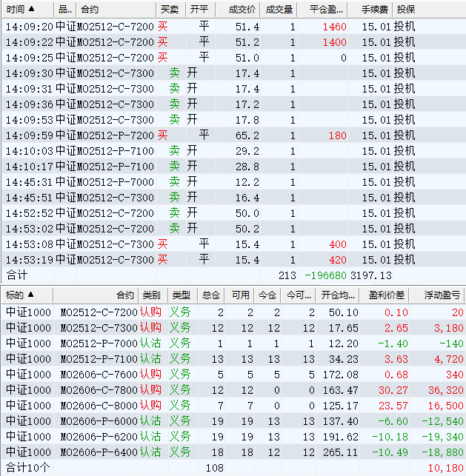466x476 pixels.
Task: Select the MO2512-C-7300 position row
Action: click(x=233, y=328)
